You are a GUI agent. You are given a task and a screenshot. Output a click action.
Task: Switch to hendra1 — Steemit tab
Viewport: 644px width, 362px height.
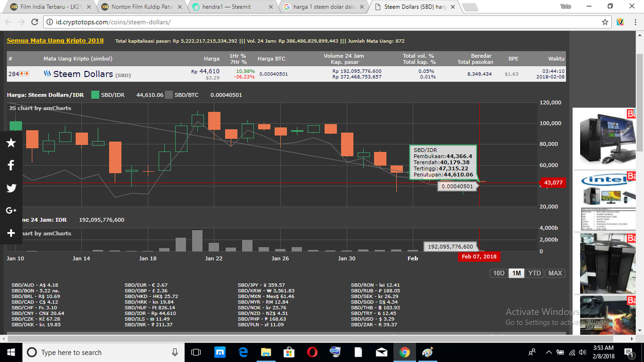coord(231,7)
